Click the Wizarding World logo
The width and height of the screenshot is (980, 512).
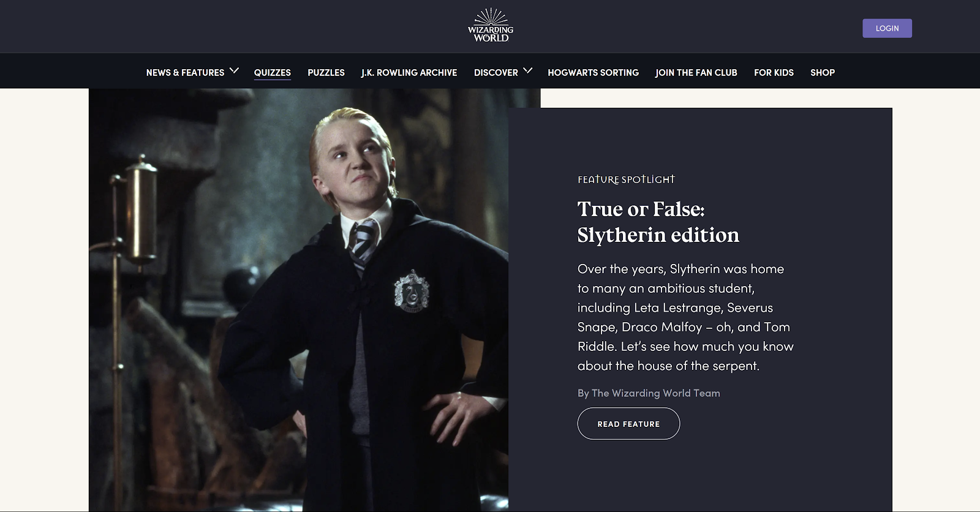click(x=491, y=26)
